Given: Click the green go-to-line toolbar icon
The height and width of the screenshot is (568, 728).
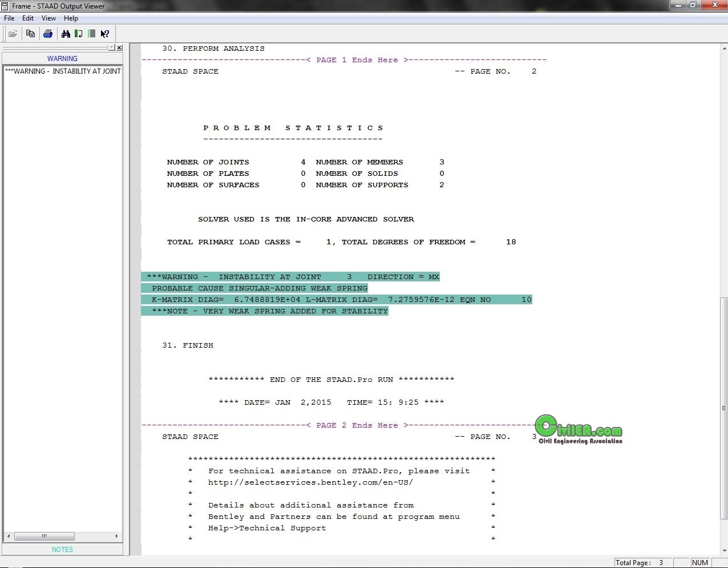Looking at the screenshot, I should click(79, 34).
